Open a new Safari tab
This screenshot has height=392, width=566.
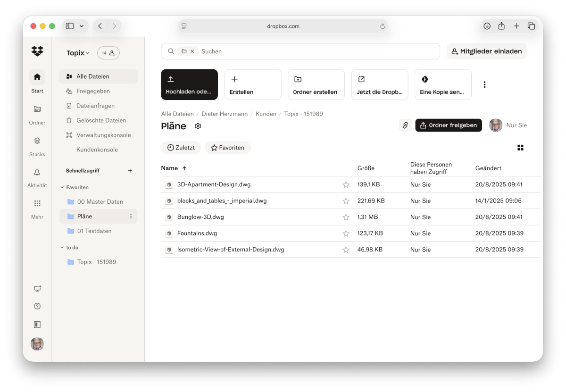(x=516, y=26)
